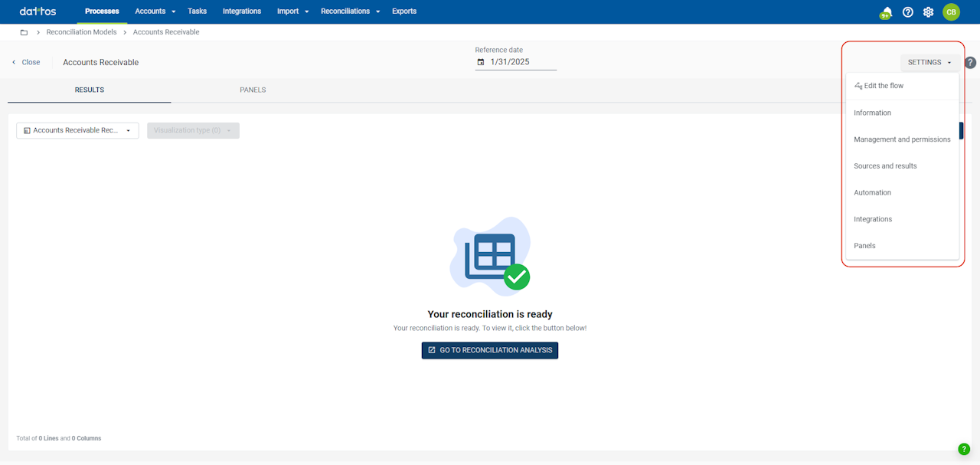Click the Accounts Receivable page title

tap(101, 63)
